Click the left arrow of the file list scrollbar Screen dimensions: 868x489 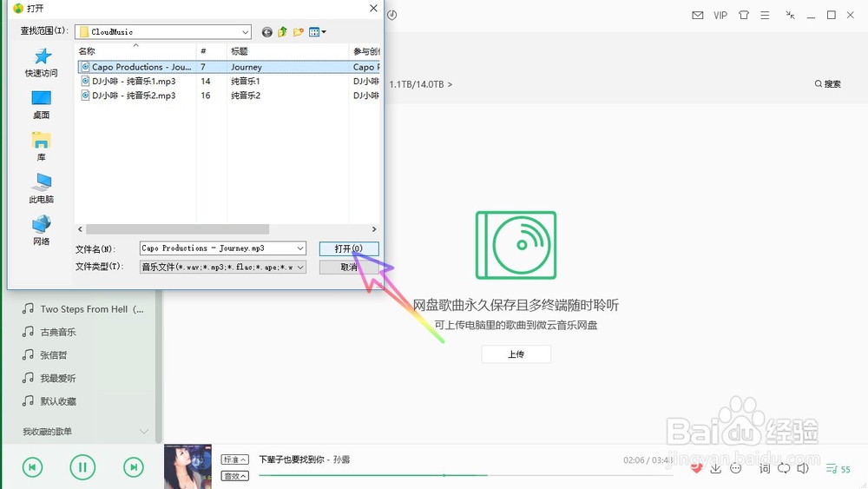[80, 229]
